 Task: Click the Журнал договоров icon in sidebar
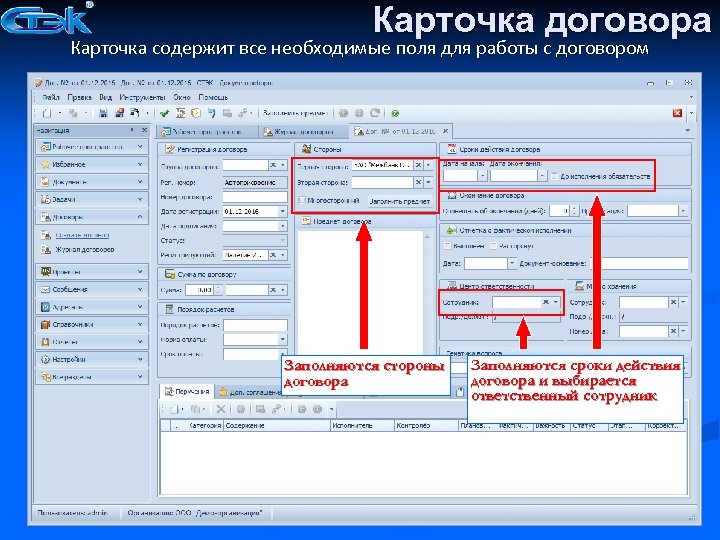coord(46,250)
